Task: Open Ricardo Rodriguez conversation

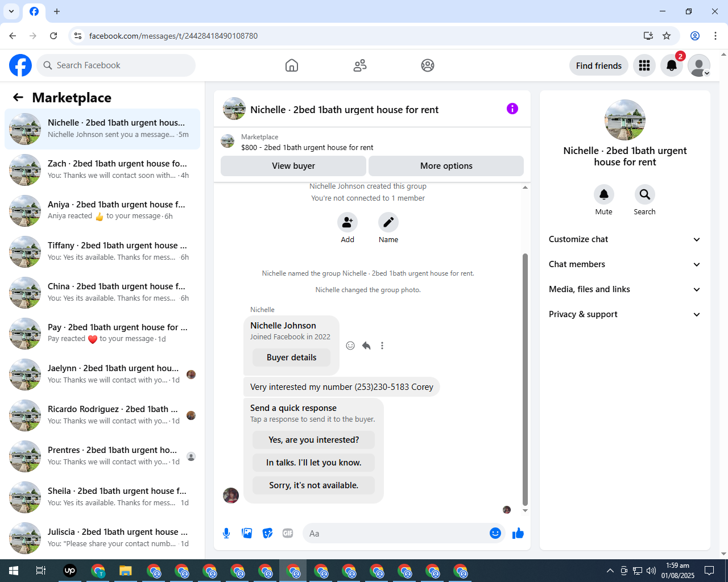Action: pos(102,415)
